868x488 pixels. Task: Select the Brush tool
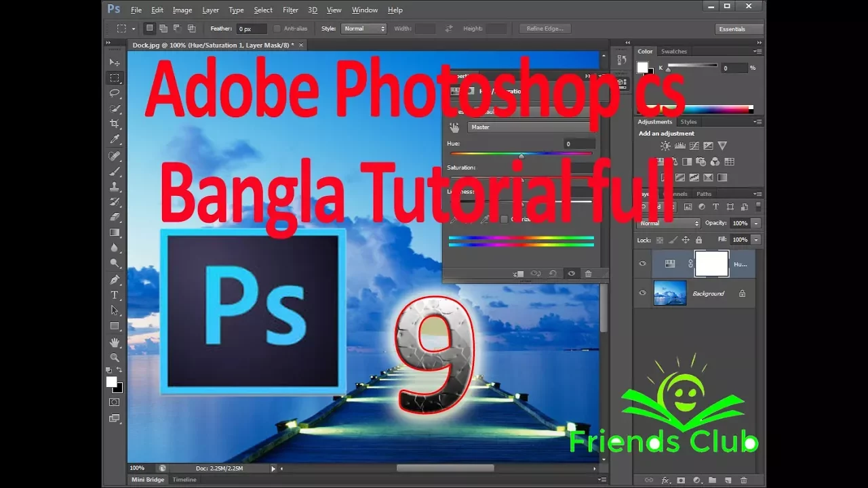115,171
